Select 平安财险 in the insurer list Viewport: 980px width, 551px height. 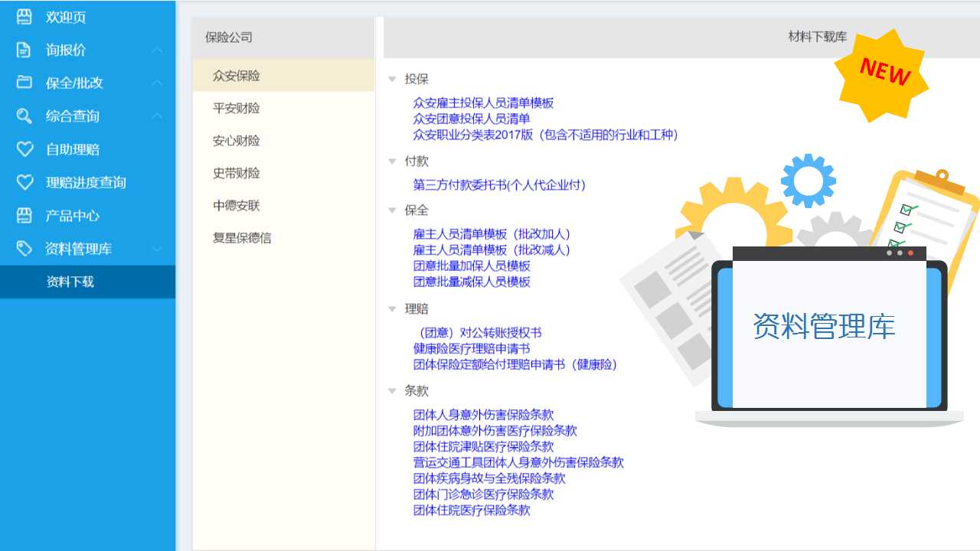(x=237, y=109)
